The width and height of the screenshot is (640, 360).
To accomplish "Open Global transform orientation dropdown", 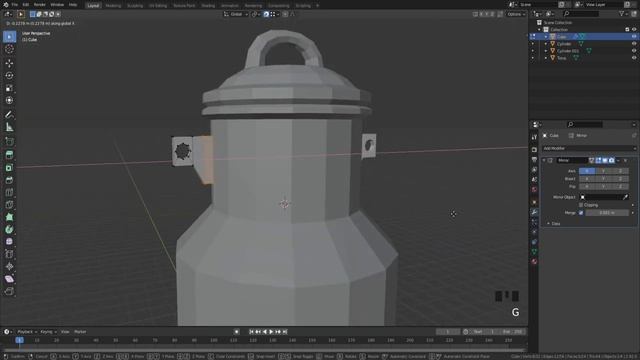I will coord(236,14).
